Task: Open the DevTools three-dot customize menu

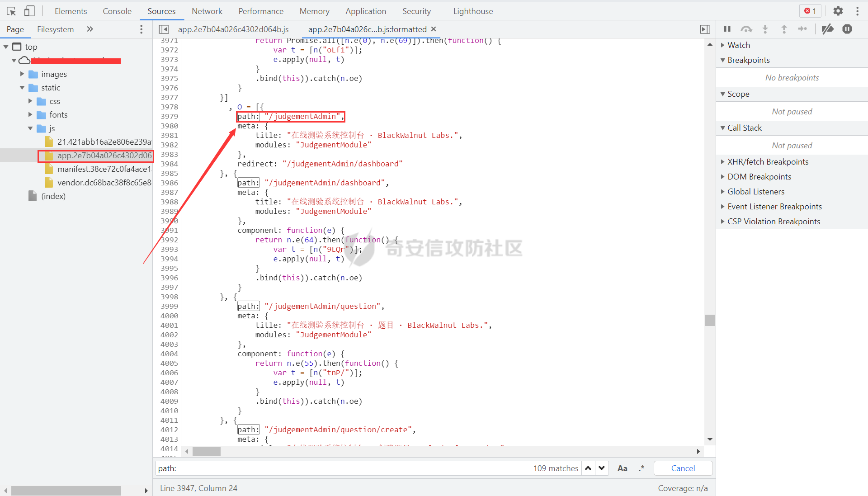Action: pyautogui.click(x=857, y=11)
